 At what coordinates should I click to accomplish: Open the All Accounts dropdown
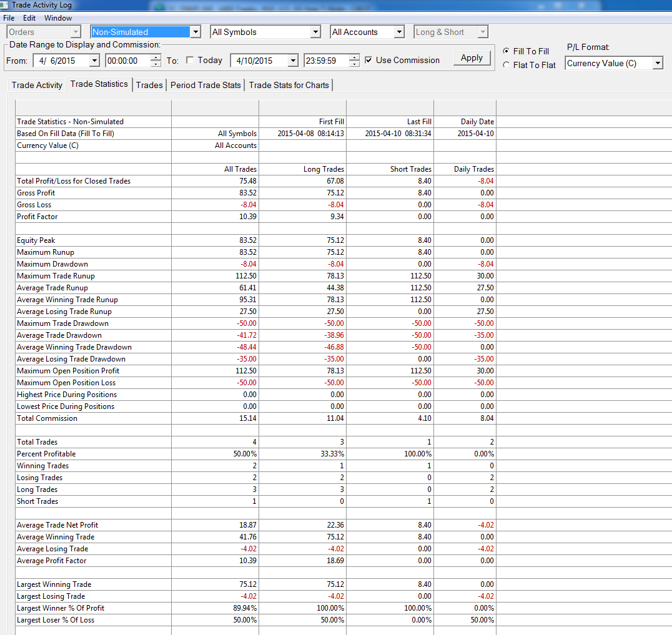click(x=399, y=32)
